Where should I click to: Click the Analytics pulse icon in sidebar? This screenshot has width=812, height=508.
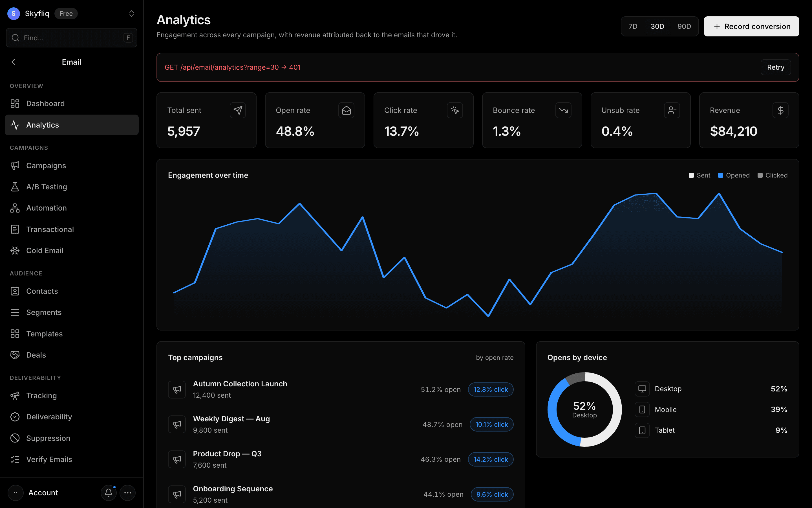15,125
